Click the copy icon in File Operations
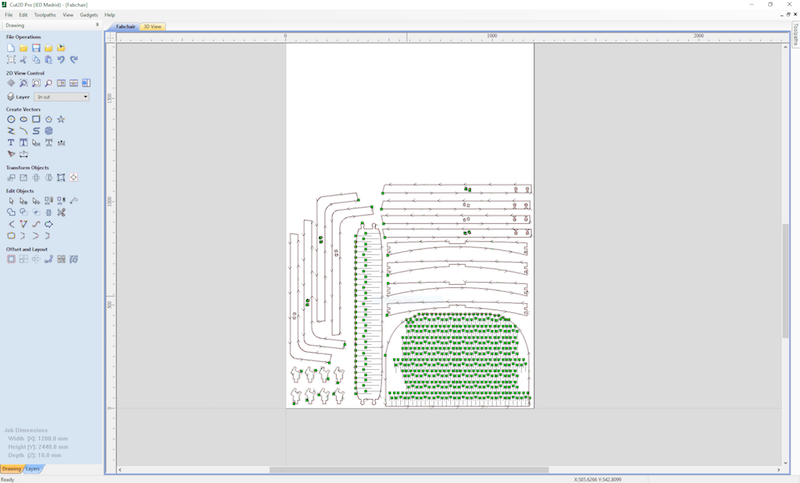The height and width of the screenshot is (483, 800). pyautogui.click(x=36, y=60)
